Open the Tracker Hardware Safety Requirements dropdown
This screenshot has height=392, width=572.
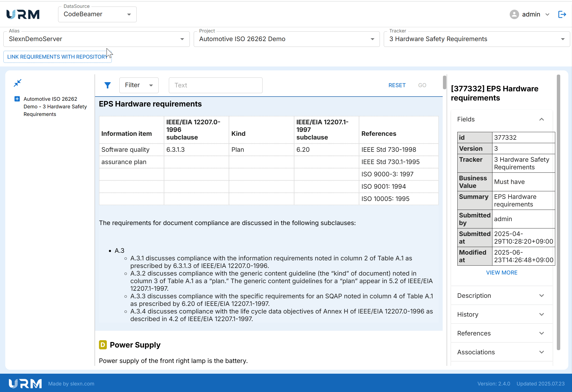coord(477,39)
